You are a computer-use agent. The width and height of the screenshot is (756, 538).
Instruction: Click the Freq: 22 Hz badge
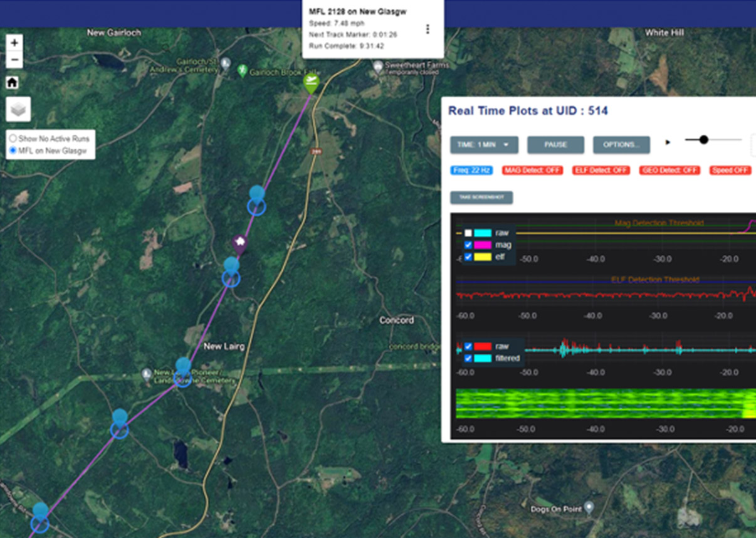click(x=471, y=170)
